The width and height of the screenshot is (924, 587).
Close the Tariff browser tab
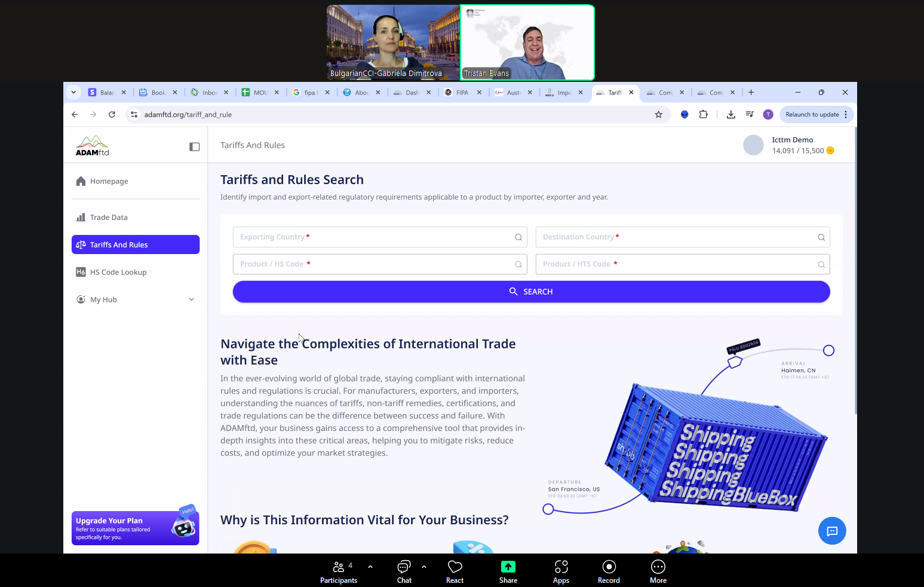(x=631, y=93)
